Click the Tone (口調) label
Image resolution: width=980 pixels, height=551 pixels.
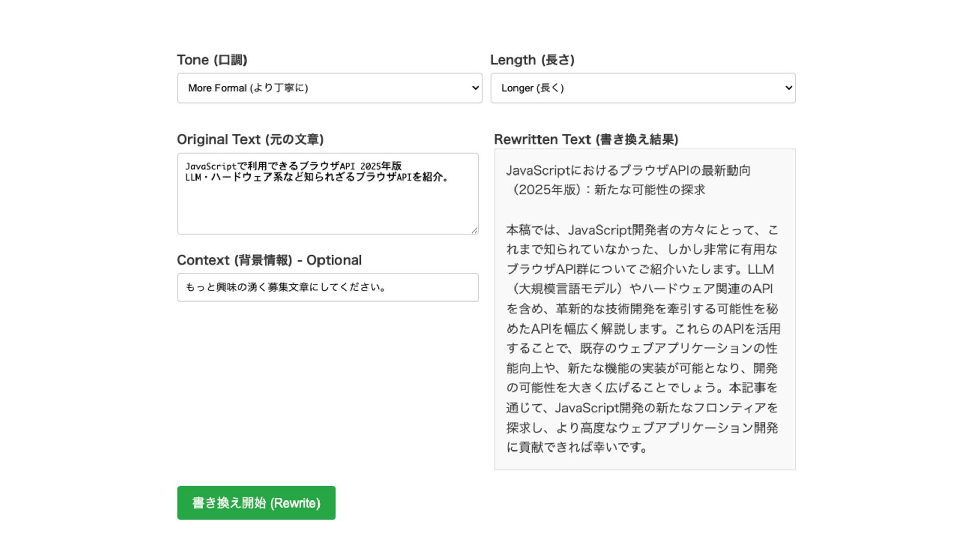212,60
